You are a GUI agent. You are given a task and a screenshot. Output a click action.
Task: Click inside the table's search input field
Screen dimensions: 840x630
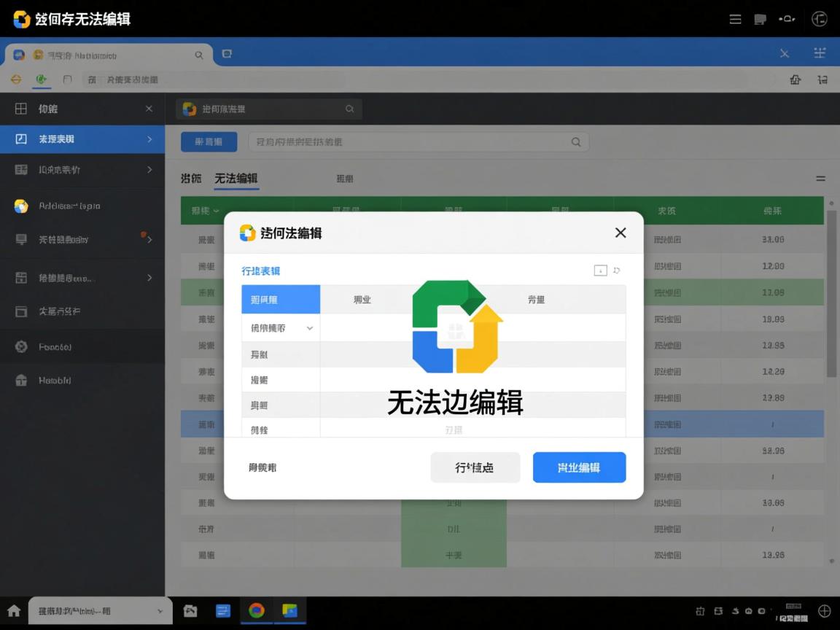(419, 141)
